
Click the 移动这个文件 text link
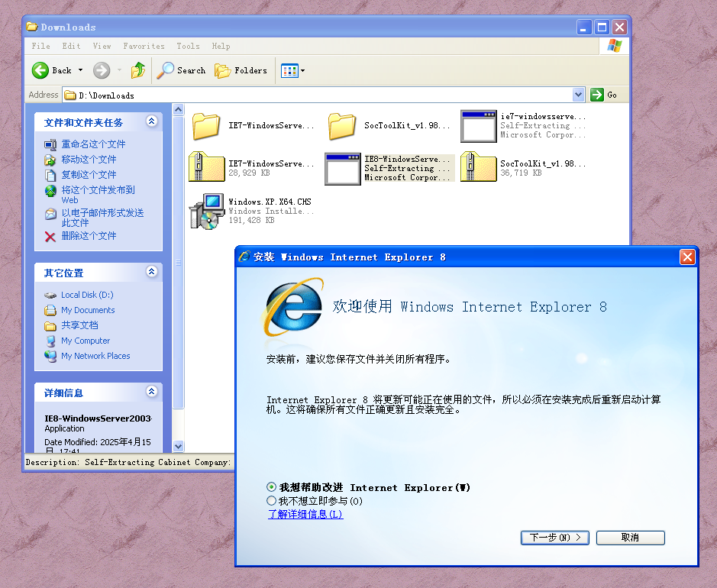[89, 160]
